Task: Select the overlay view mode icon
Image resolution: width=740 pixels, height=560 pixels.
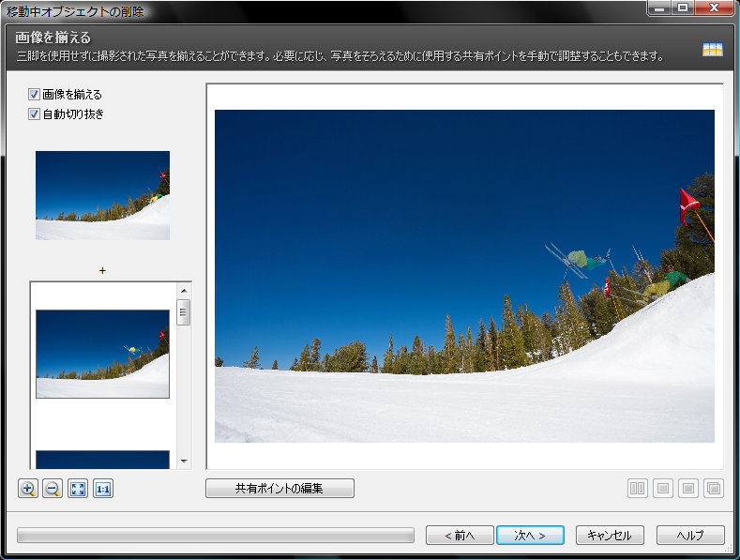Action: (714, 488)
